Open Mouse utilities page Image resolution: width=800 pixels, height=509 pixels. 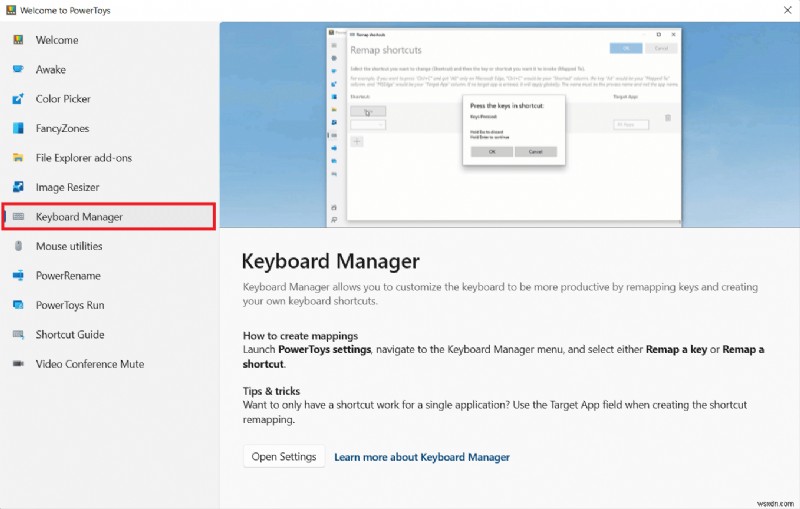tap(69, 246)
